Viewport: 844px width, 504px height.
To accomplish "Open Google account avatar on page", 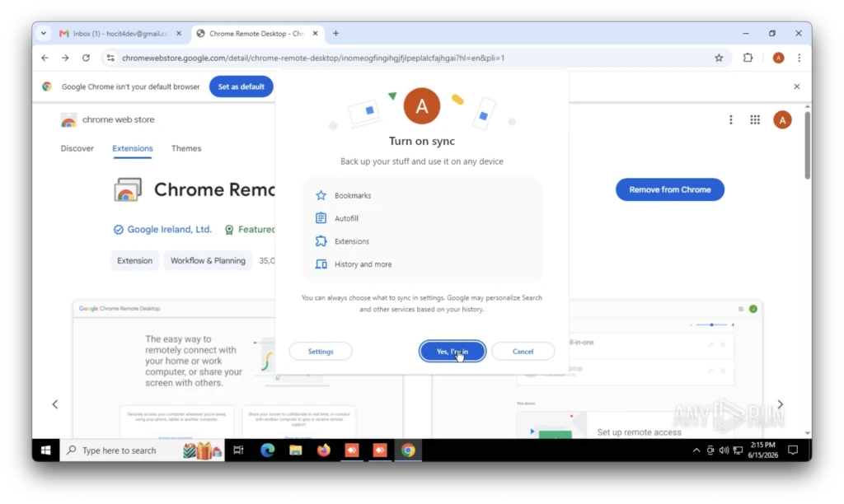I will coord(783,120).
